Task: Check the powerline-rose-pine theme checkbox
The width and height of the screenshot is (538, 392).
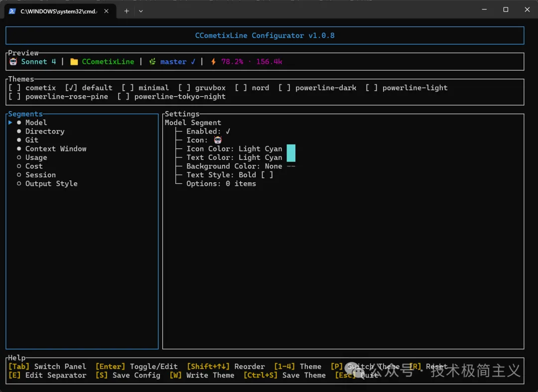Action: click(x=14, y=97)
